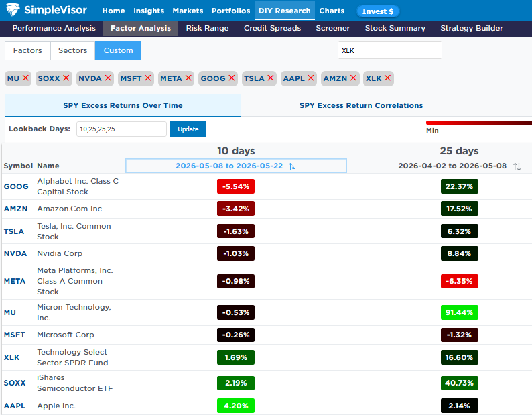Switch to Strategy Builder tab
Viewport: 532px width, 415px height.
point(472,28)
